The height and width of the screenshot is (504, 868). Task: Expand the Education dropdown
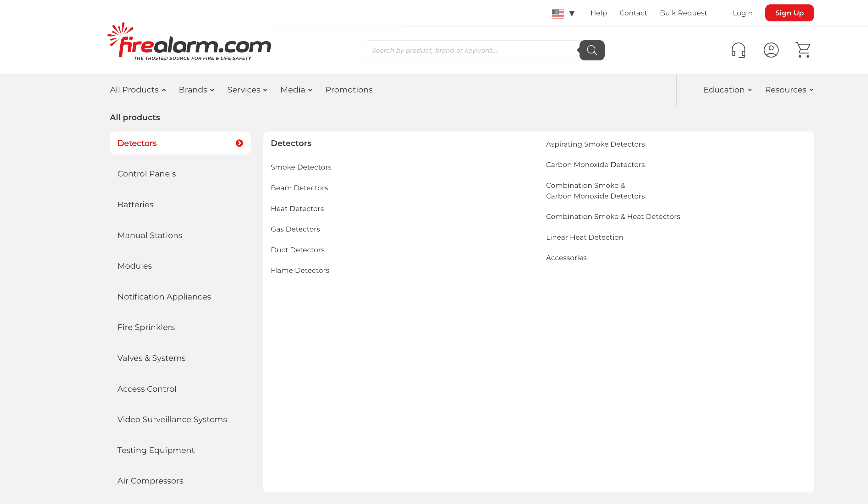727,90
